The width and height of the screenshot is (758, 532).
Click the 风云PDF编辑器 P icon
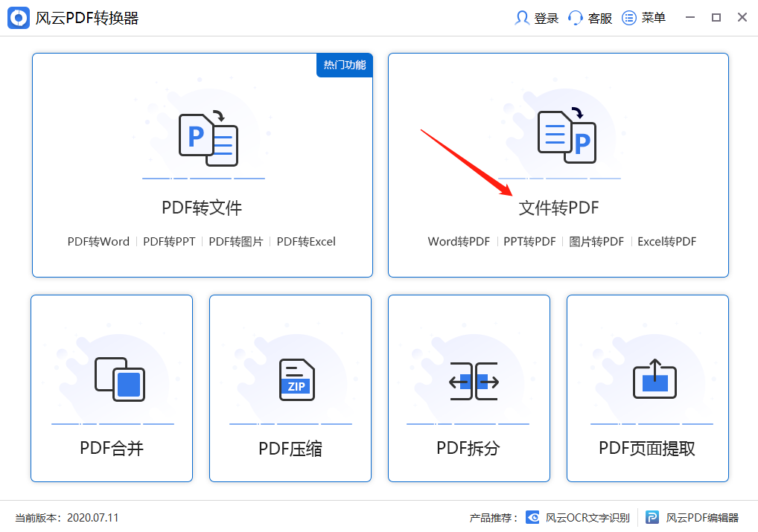pyautogui.click(x=652, y=518)
